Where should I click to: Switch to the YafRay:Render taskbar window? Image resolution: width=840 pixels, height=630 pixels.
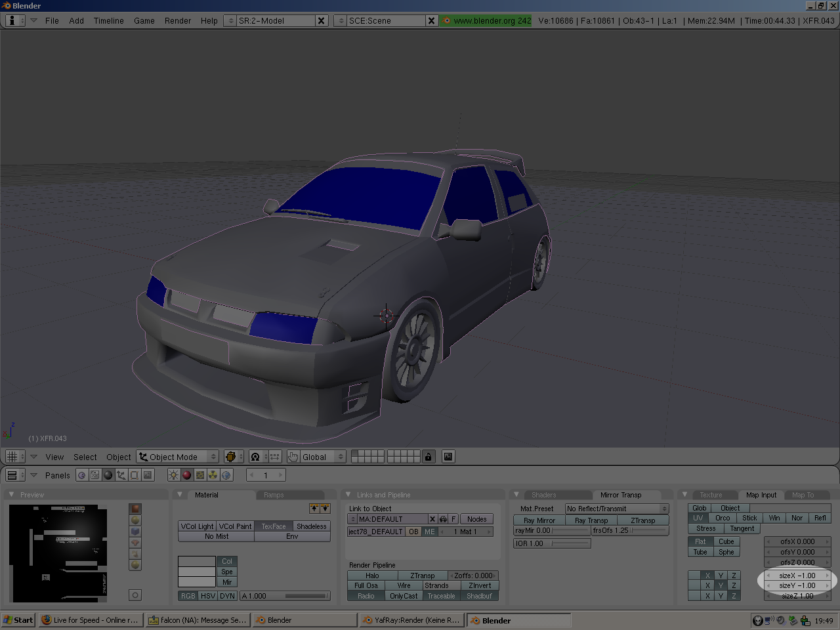click(411, 620)
